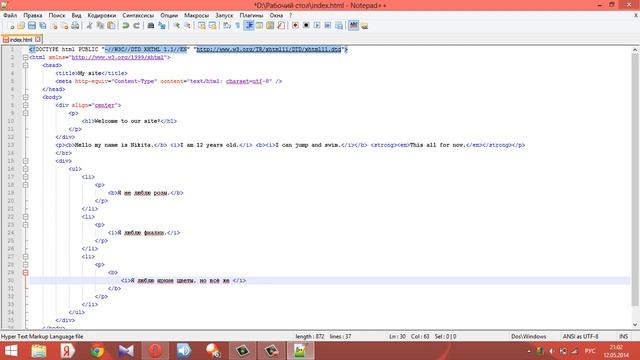Screen dimensions: 640x360
Task: Collapse the div fold on line 15
Action: tap(25, 161)
